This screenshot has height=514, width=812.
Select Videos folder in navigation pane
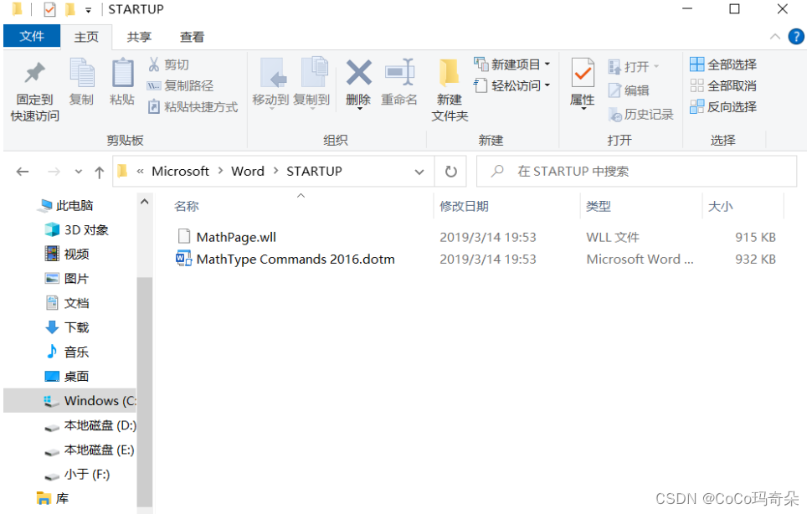pos(67,254)
